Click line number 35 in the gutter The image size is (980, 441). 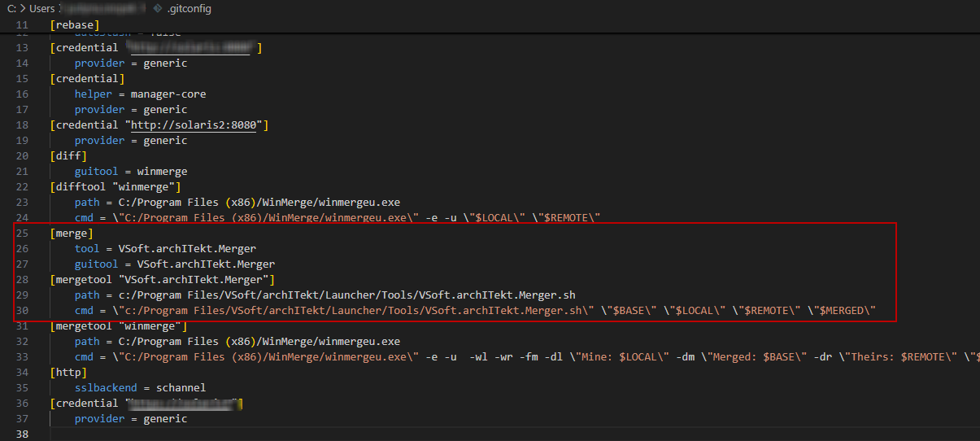pos(22,387)
